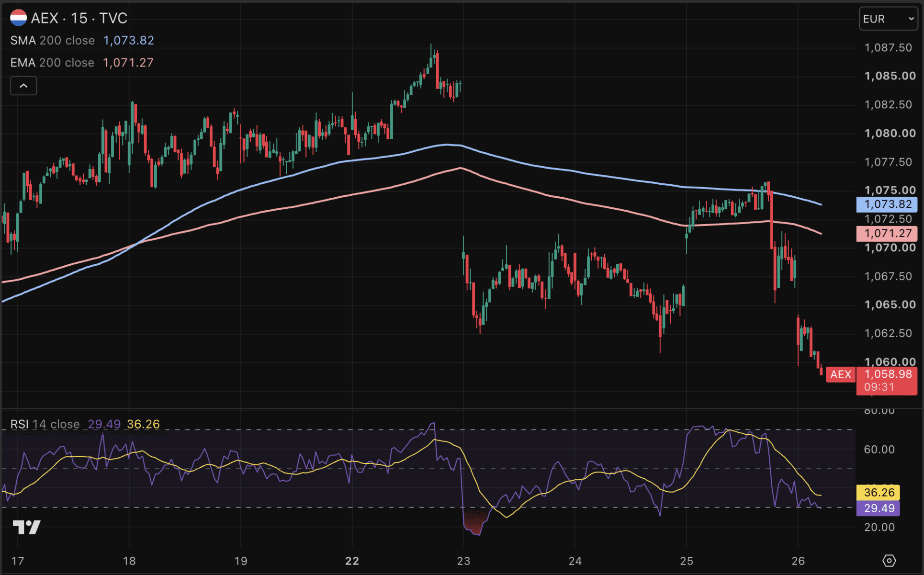924x575 pixels.
Task: Click bold date label 22 on time axis
Action: (352, 561)
